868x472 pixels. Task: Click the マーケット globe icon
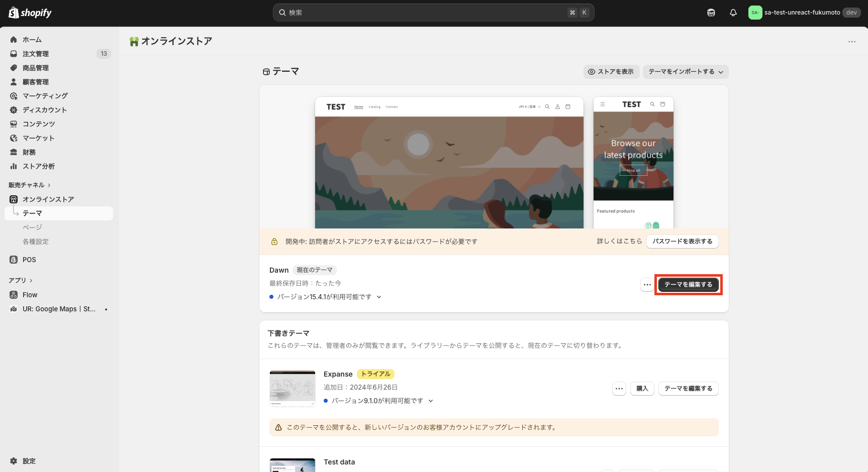[14, 138]
